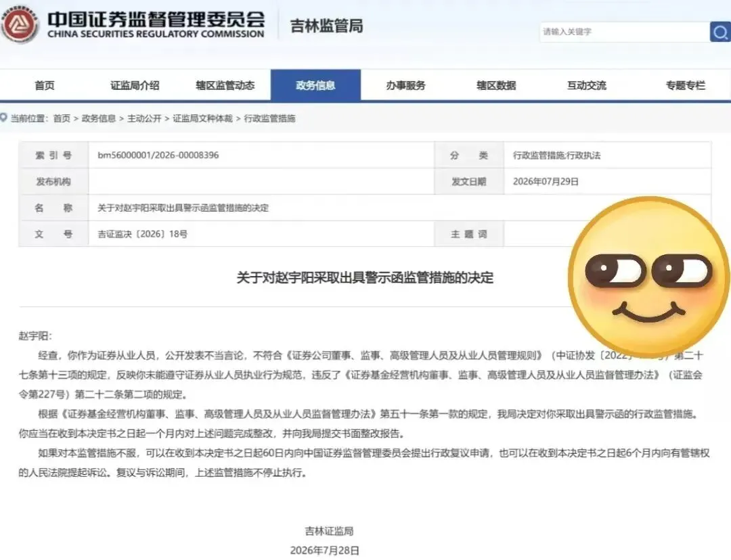Follow the 政务信息 breadcrumb link
The height and width of the screenshot is (560, 731).
pos(98,118)
